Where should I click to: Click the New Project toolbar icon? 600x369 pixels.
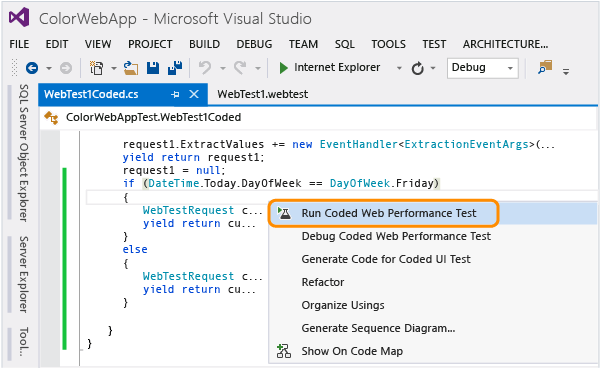point(96,68)
